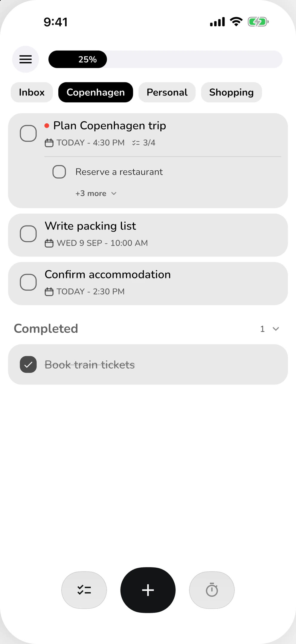Click calendar icon on Write packing list
The height and width of the screenshot is (644, 296).
[49, 243]
